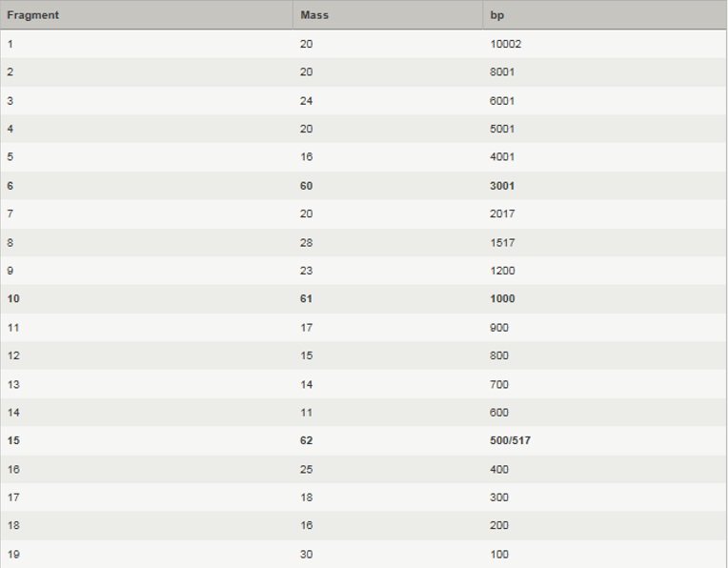
Task: Select the 10002 bp cell
Action: [x=505, y=44]
